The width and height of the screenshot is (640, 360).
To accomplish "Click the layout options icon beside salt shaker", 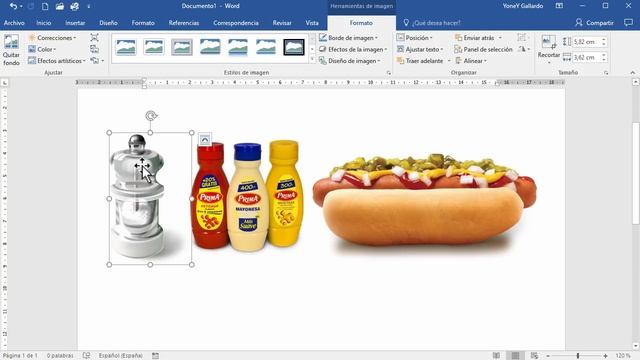I will pyautogui.click(x=205, y=139).
